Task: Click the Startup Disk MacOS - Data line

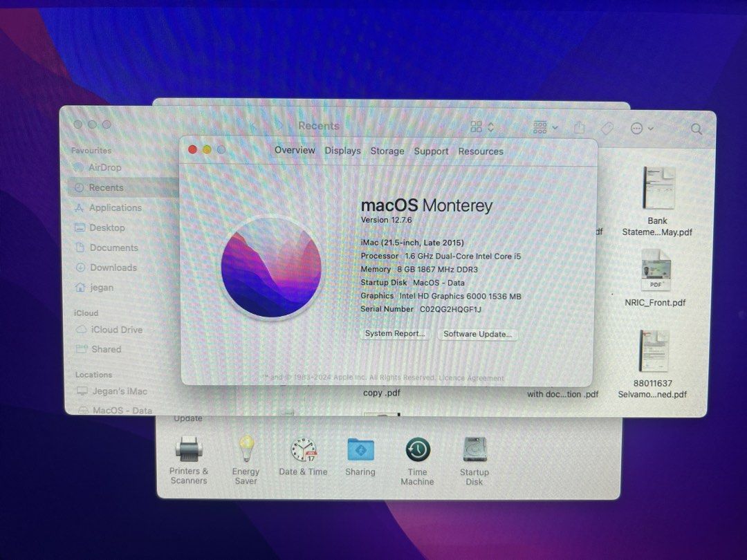Action: [x=412, y=282]
